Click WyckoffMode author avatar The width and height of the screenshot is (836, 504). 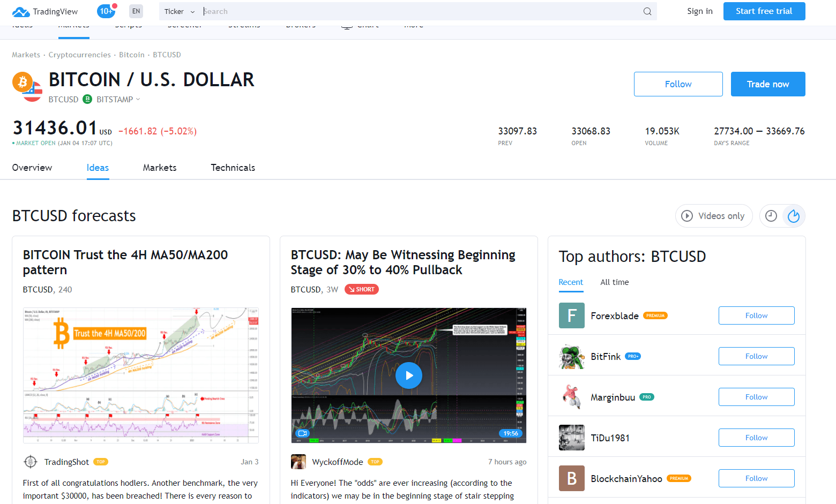click(298, 462)
